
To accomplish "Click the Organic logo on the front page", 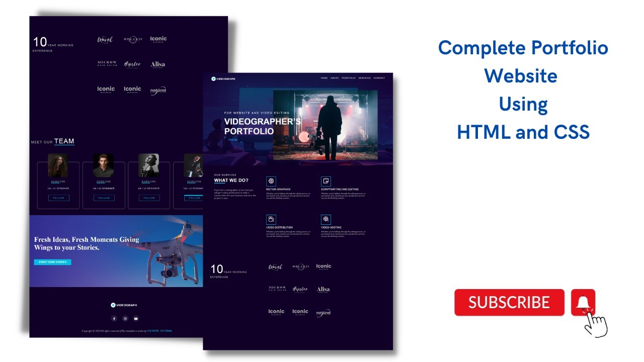I will [x=301, y=266].
